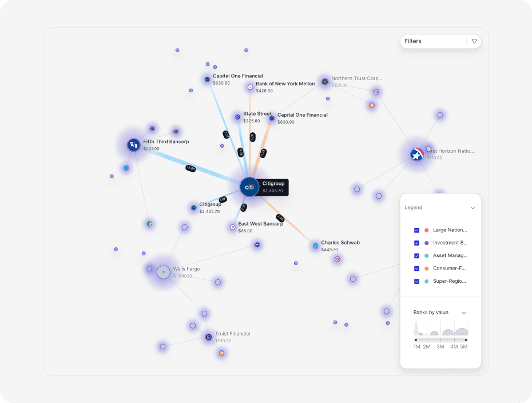This screenshot has height=403, width=532.
Task: Toggle the Super-Regional legend checkbox
Action: 417,281
